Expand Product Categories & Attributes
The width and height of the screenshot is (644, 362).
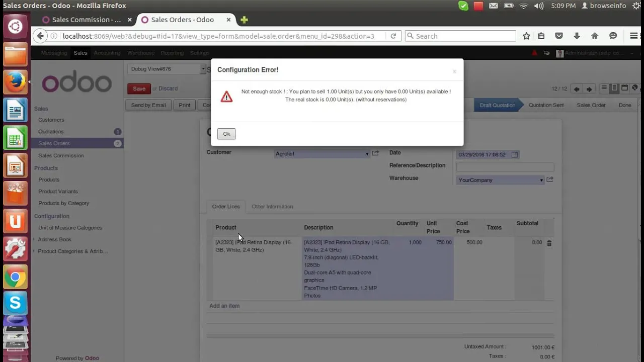(x=72, y=251)
